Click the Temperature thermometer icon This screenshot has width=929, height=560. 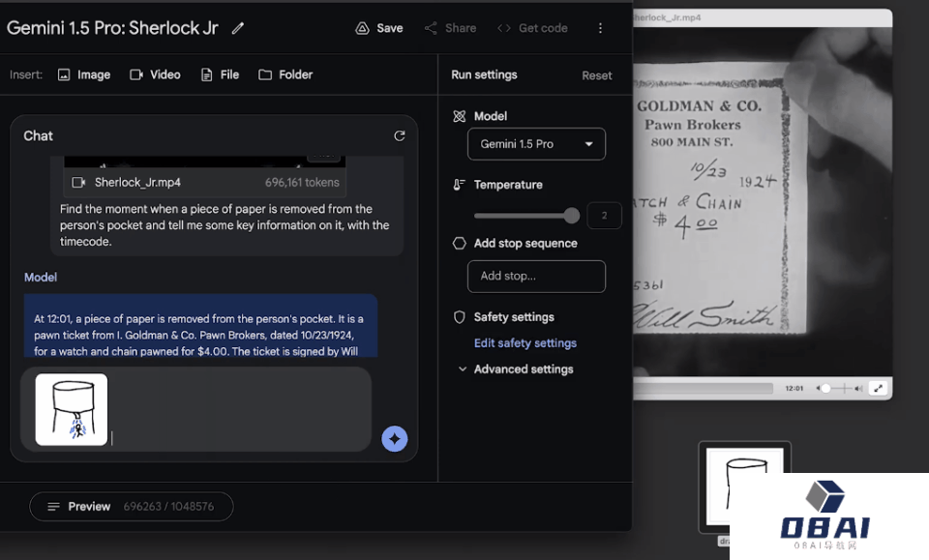459,185
